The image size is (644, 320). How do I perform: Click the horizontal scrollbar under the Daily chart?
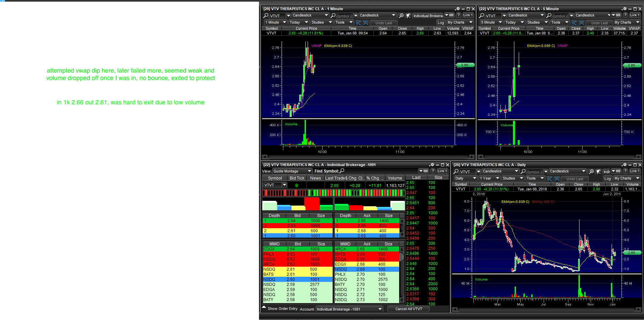[547, 310]
